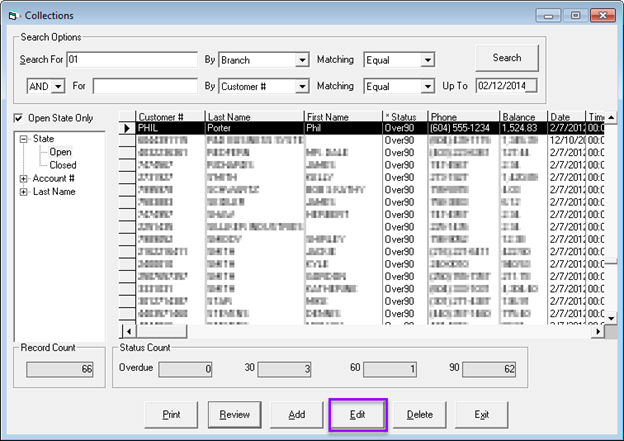
Task: Open the AND operator dropdown
Action: 58,86
